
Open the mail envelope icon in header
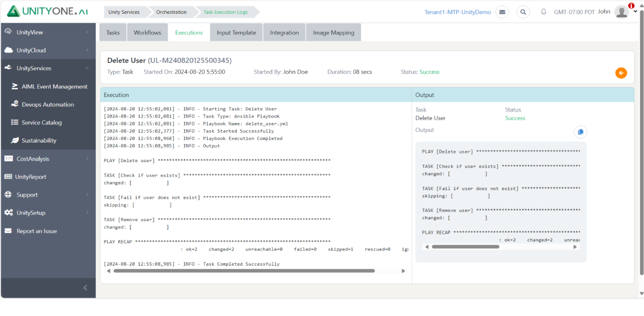coord(502,12)
